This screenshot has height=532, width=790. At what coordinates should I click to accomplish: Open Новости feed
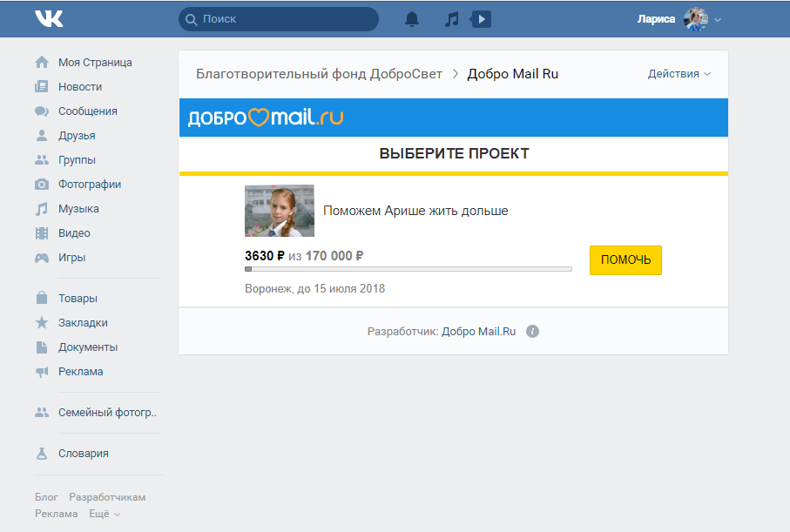[x=80, y=87]
